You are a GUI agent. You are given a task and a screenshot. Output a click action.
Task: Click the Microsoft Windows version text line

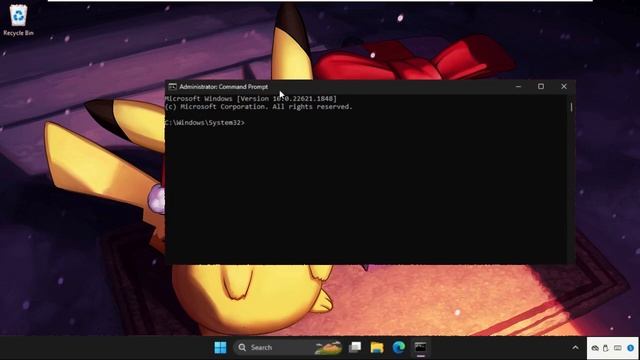point(251,98)
